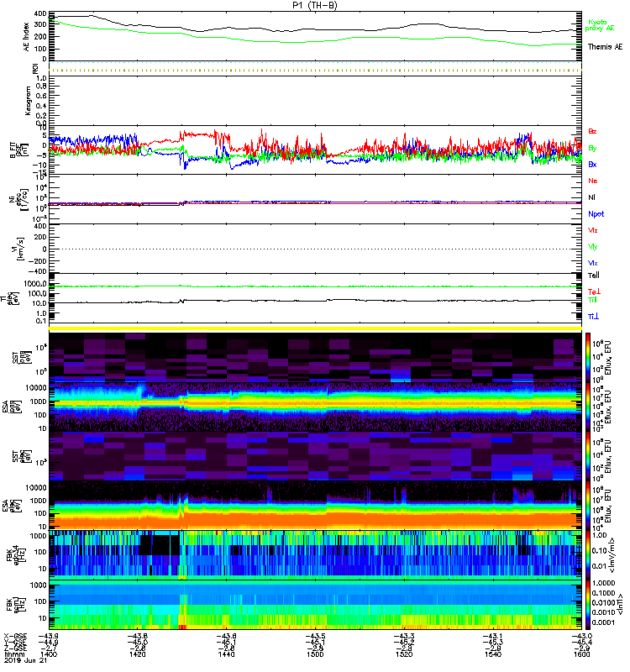The height and width of the screenshot is (672, 630).
Task: Select the X-GSE value "-43.9"
Action: [48, 636]
